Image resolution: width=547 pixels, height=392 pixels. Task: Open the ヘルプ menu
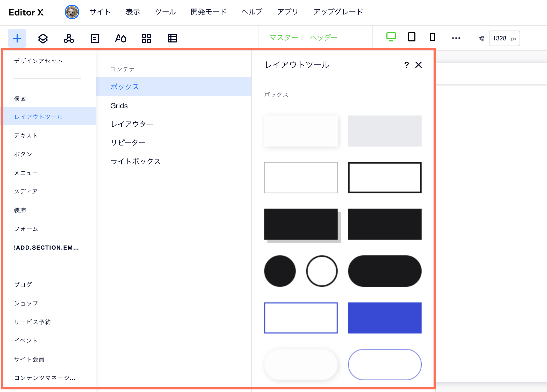(252, 12)
